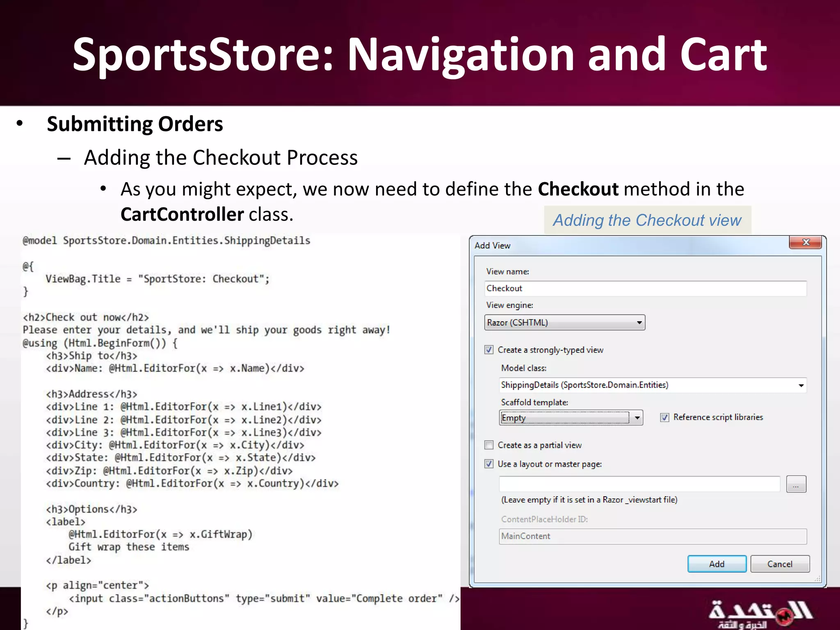This screenshot has width=840, height=630.
Task: Click the '<div>Name:' EditorFor line
Action: 175,368
